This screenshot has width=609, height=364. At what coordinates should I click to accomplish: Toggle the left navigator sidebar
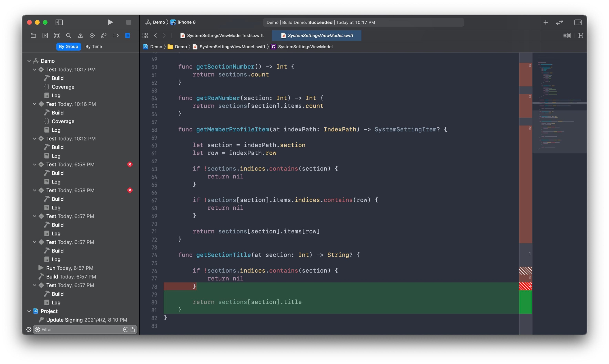tap(59, 22)
